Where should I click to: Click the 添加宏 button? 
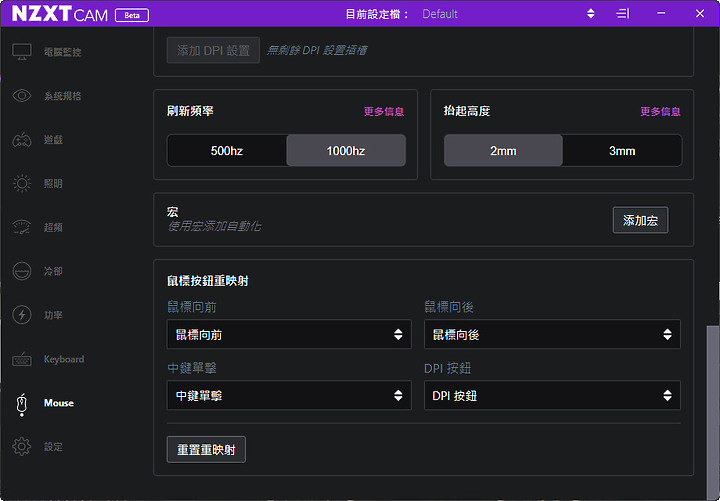[x=641, y=220]
